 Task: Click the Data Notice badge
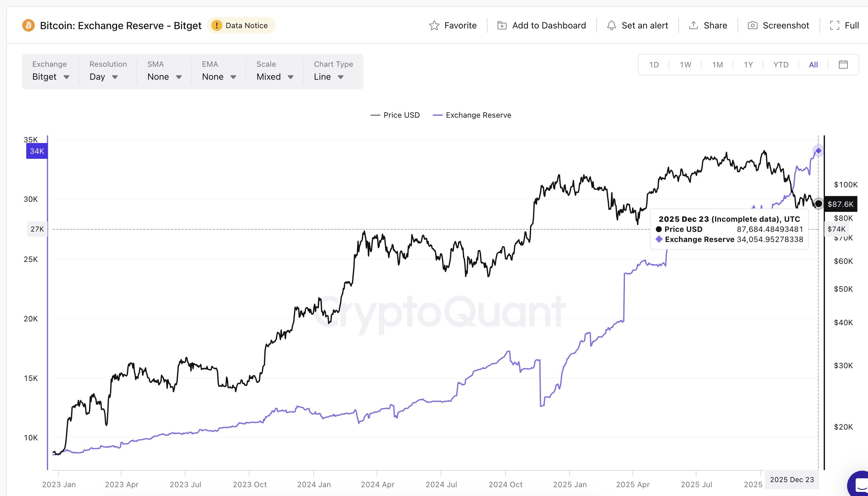241,25
